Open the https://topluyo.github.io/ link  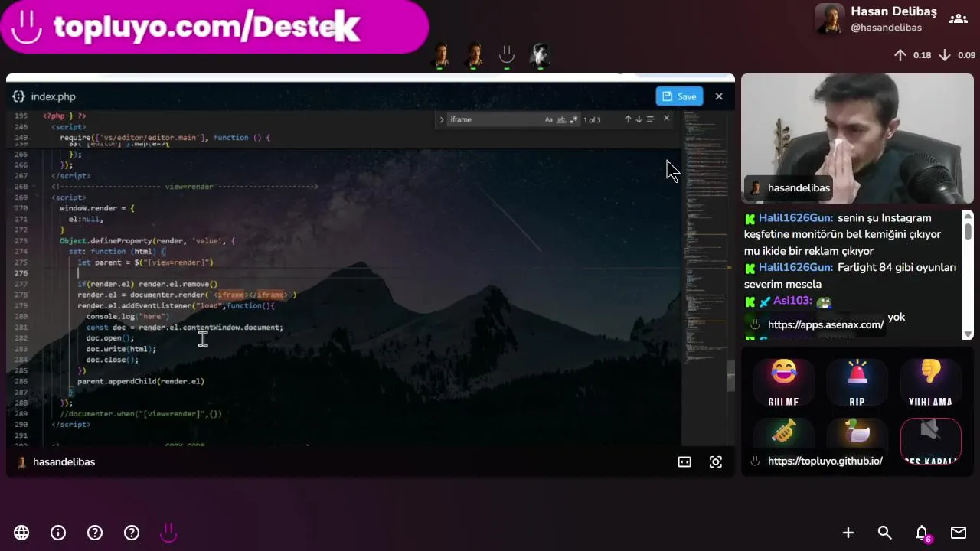(825, 461)
